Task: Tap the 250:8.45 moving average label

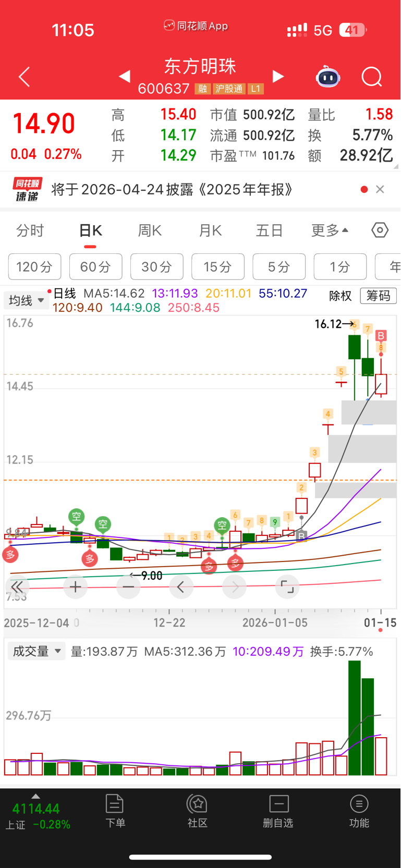Action: click(x=193, y=308)
